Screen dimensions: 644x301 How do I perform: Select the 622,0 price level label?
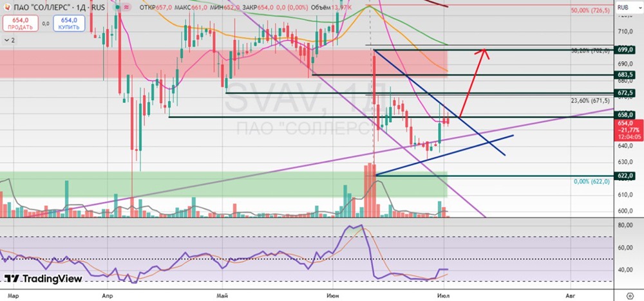click(625, 176)
